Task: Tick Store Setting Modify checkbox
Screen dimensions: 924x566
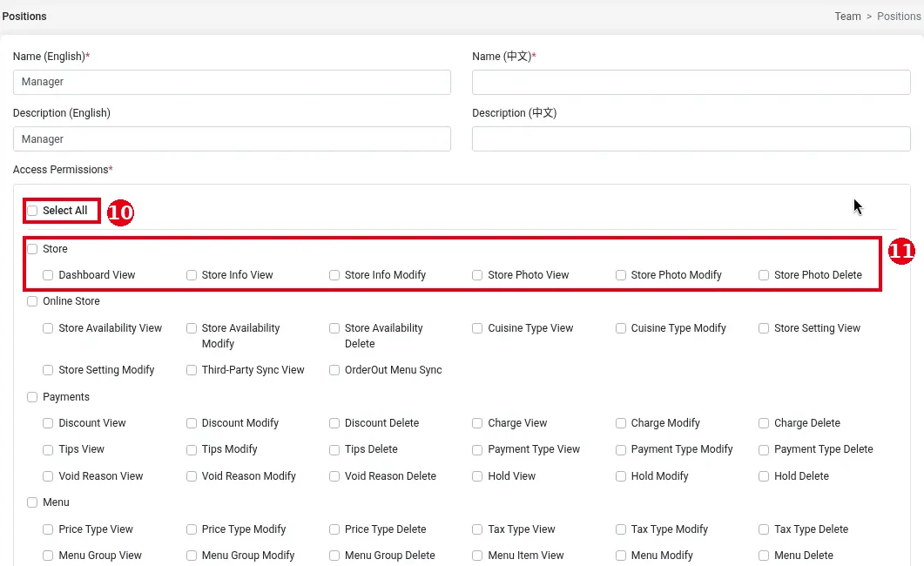Action: [48, 370]
